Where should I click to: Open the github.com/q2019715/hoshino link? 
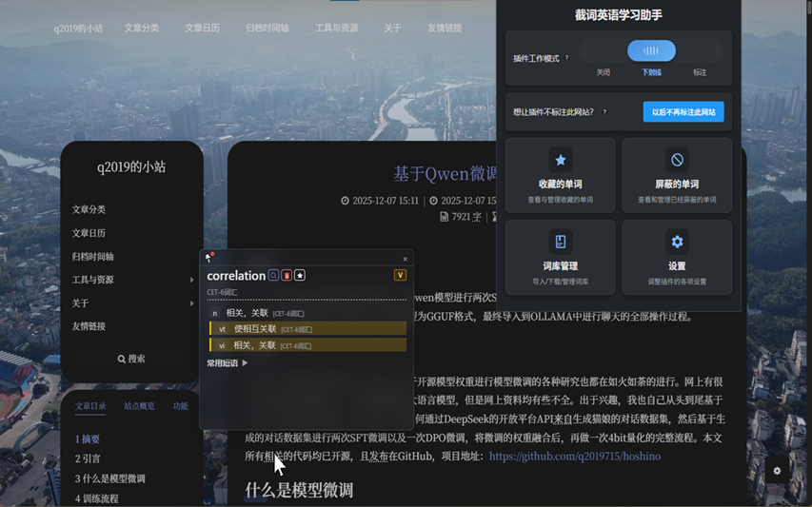click(575, 457)
